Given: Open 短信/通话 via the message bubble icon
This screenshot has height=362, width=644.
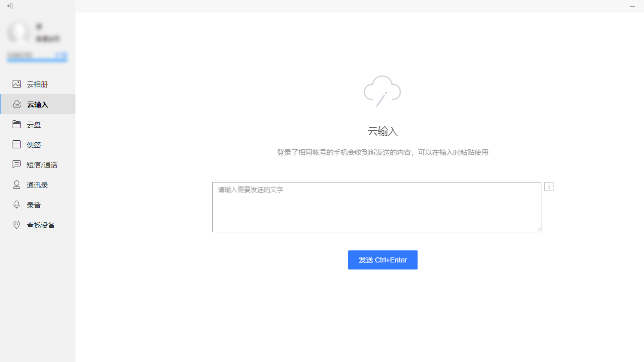Looking at the screenshot, I should click(17, 164).
